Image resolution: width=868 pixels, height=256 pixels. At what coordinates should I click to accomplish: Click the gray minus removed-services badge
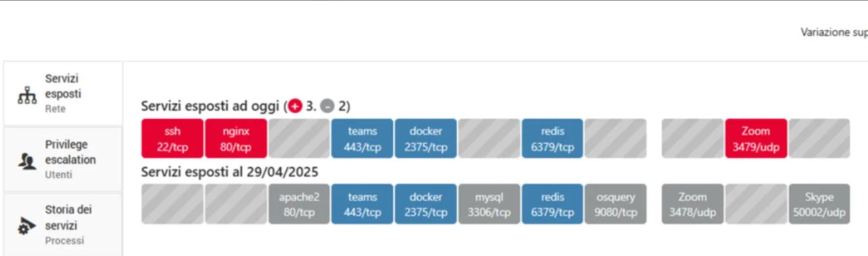click(328, 106)
